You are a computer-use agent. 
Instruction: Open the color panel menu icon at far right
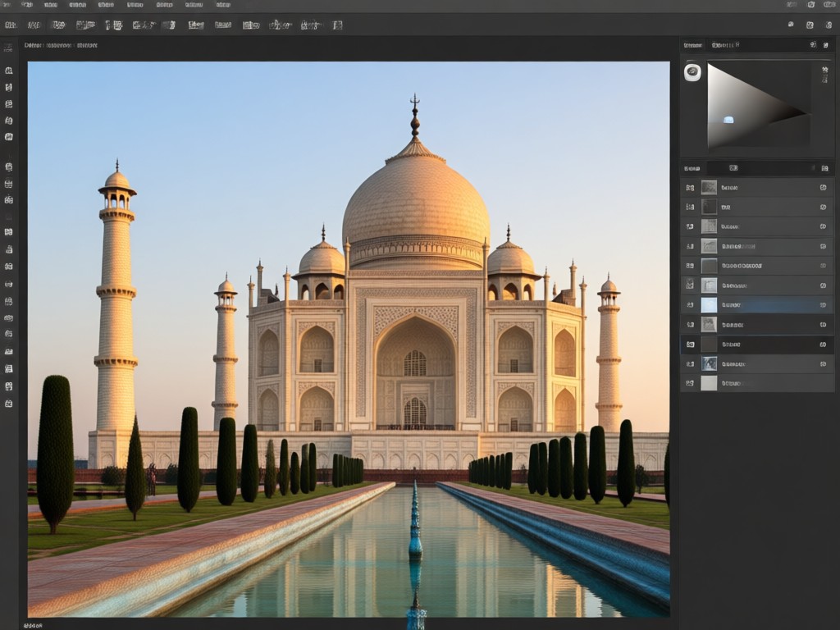pos(826,46)
